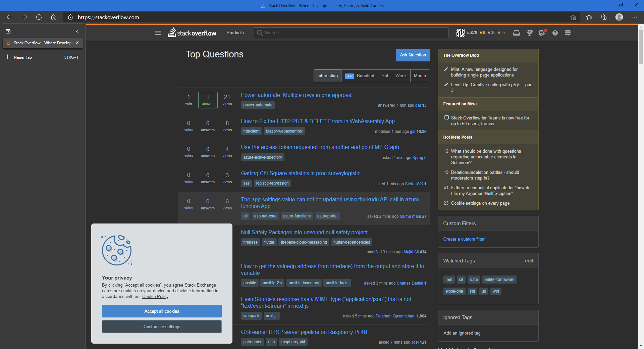Click the page vertical scrollbar thumb
The height and width of the screenshot is (349, 644).
641,46
